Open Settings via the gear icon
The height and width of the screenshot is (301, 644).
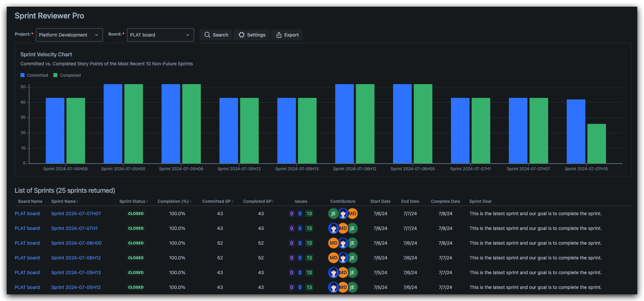(241, 35)
